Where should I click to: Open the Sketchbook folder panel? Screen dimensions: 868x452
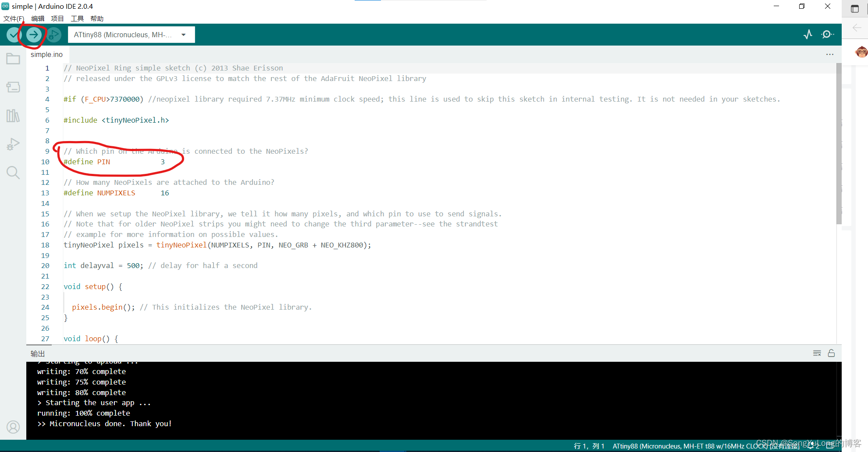[13, 59]
